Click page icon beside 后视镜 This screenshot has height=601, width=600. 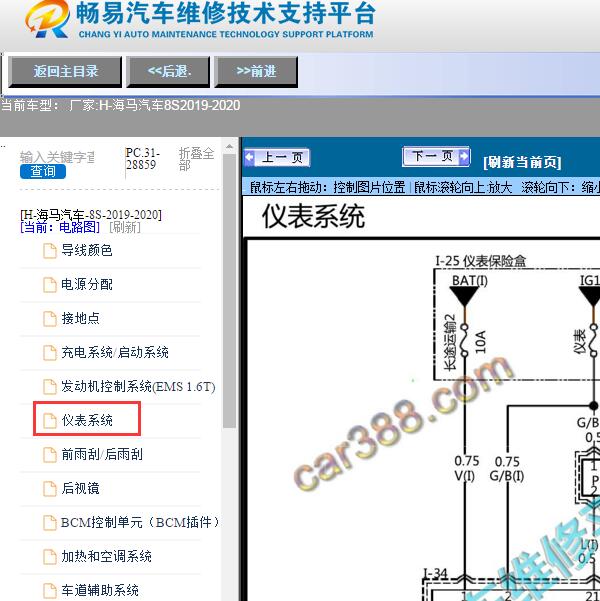[49, 489]
